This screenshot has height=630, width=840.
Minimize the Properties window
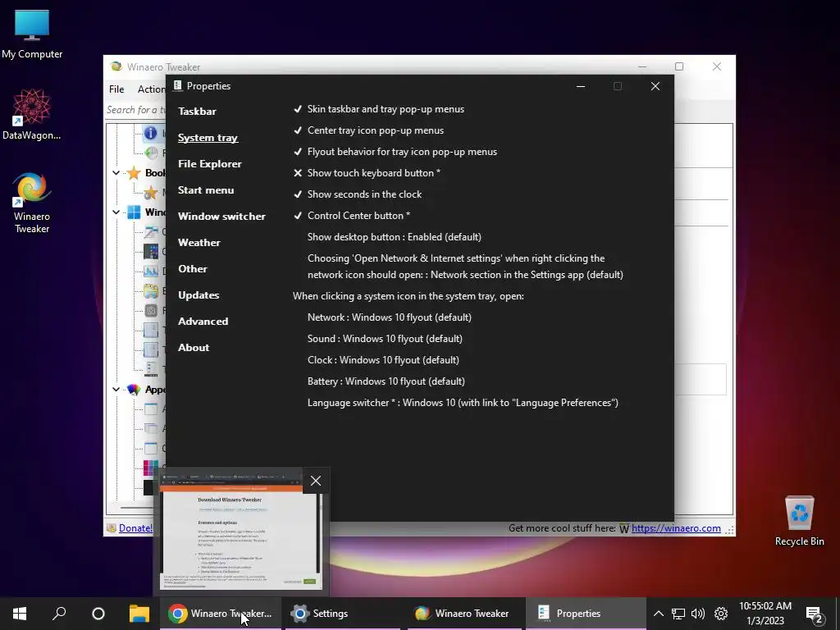[x=580, y=86]
